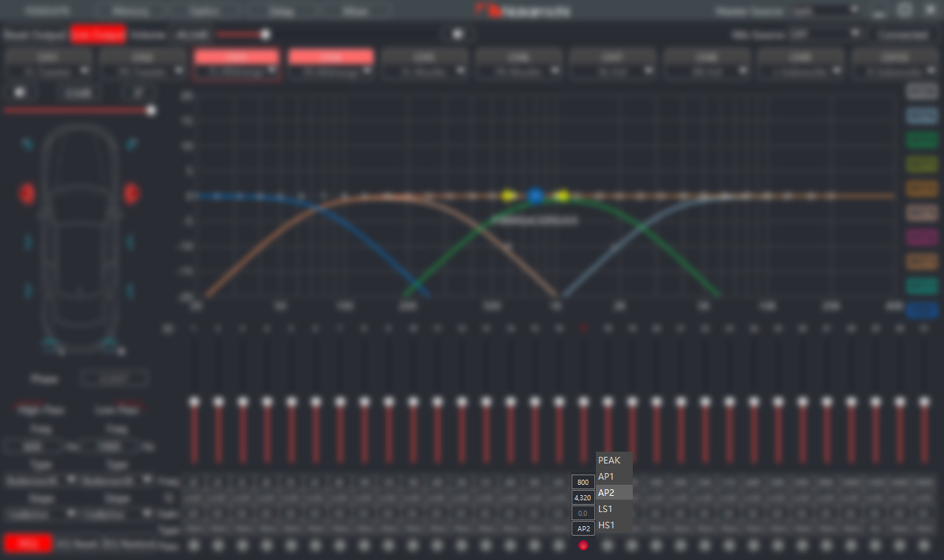Click the red right front door speaker
Screen dimensions: 944x560
coord(132,194)
